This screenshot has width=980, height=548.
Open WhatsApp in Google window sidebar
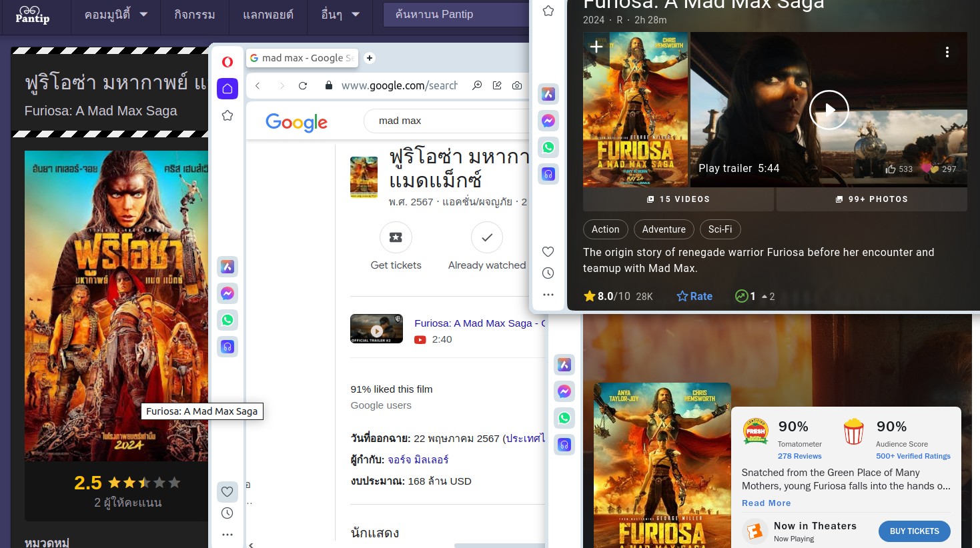tap(227, 320)
